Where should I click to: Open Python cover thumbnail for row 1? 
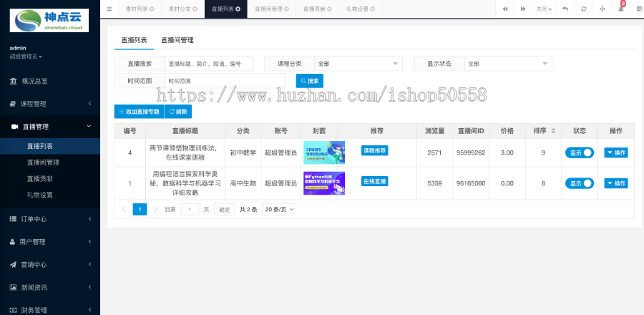tap(324, 183)
